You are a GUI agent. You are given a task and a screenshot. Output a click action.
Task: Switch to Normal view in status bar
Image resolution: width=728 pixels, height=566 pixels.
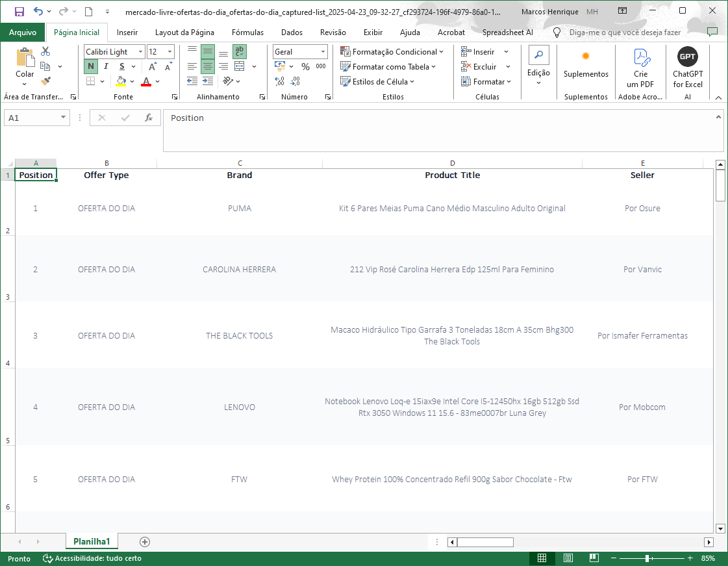pos(542,558)
